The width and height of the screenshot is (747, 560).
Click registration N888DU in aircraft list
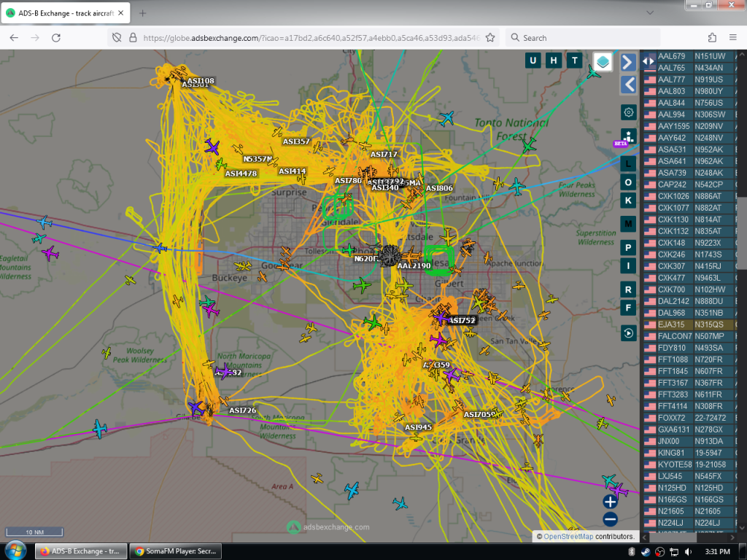pos(709,301)
